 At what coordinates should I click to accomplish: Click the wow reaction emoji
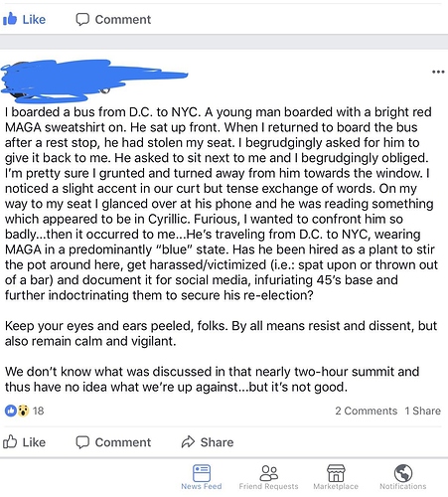pos(23,411)
